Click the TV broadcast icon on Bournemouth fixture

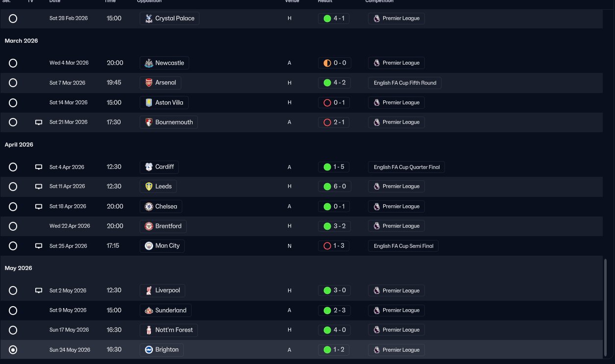(x=39, y=122)
